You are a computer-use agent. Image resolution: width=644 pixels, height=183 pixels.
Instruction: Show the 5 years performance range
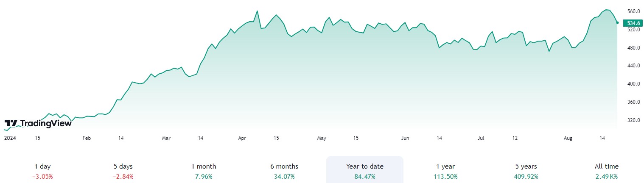coord(525,171)
